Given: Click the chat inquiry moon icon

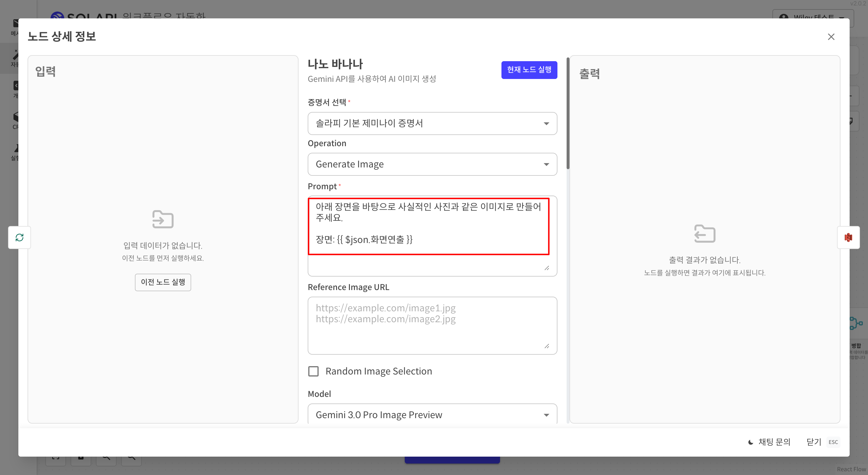Looking at the screenshot, I should (751, 442).
